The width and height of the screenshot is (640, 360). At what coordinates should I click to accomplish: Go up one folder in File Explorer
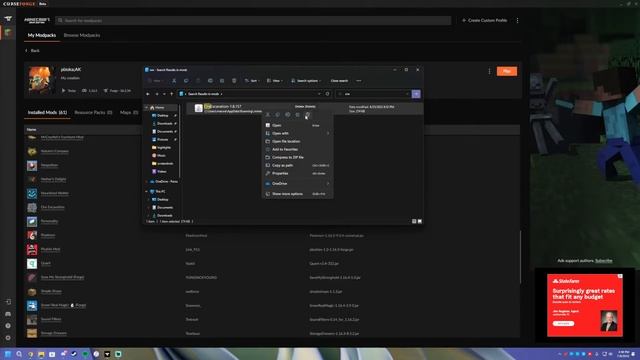tap(172, 94)
